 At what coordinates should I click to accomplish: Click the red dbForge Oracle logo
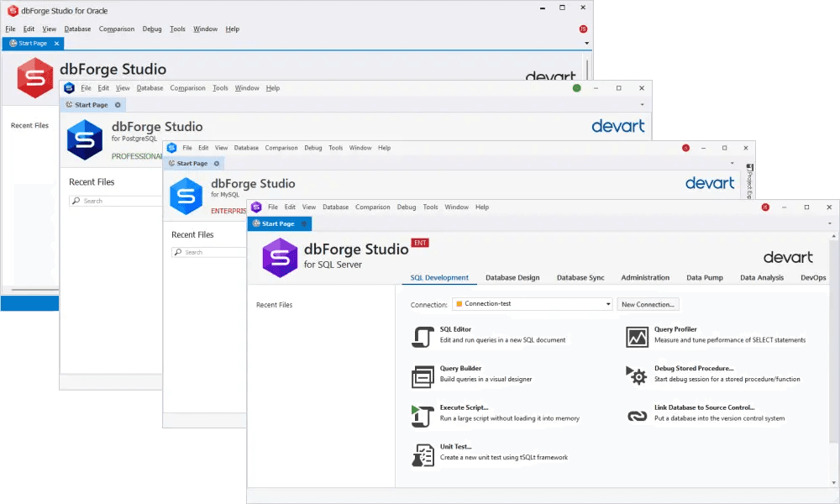tap(35, 77)
